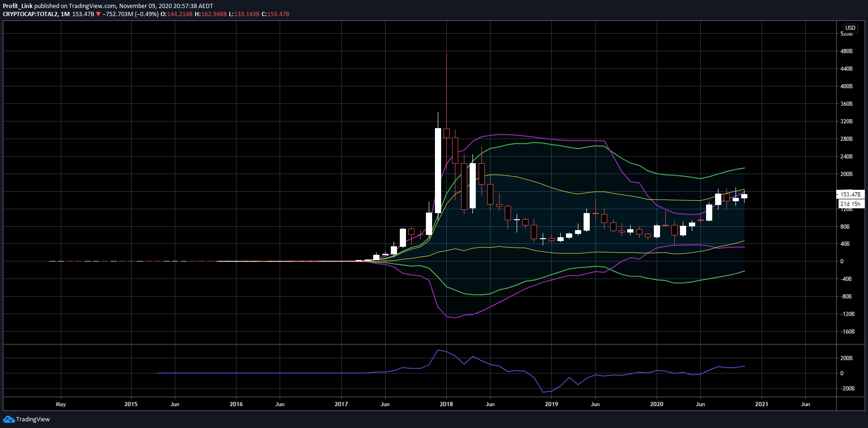The width and height of the screenshot is (868, 428).
Task: Click the -120B price axis label
Action: (847, 314)
